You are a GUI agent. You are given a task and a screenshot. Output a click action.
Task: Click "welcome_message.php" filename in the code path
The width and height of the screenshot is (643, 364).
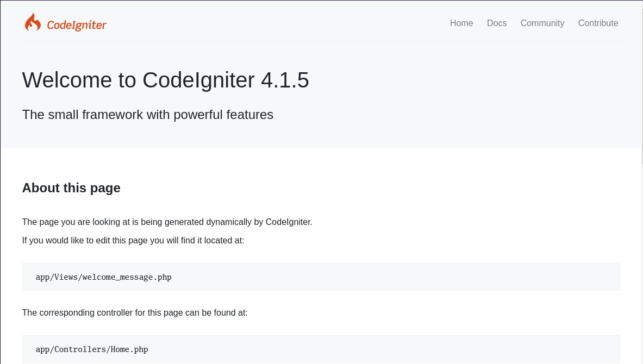tap(127, 277)
